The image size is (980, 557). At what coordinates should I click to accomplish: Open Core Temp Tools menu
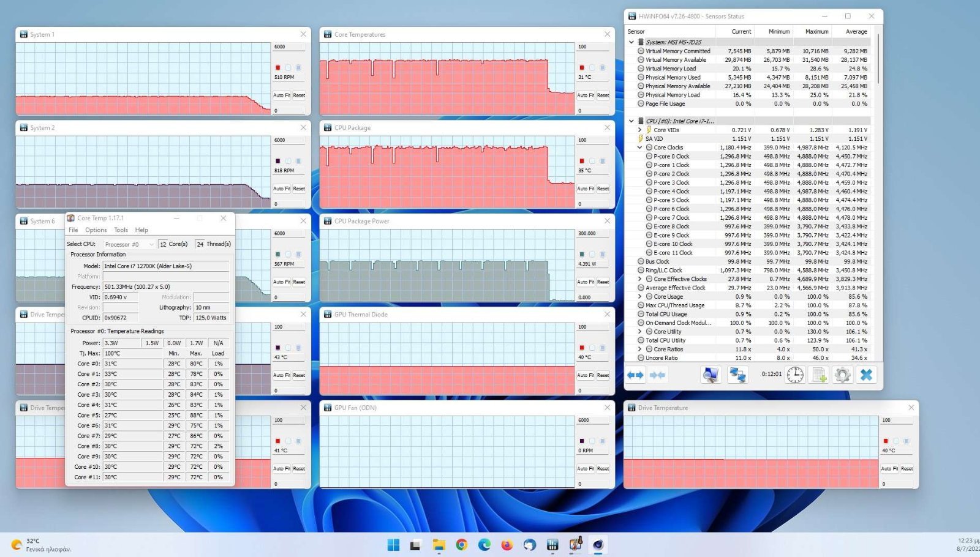click(121, 230)
